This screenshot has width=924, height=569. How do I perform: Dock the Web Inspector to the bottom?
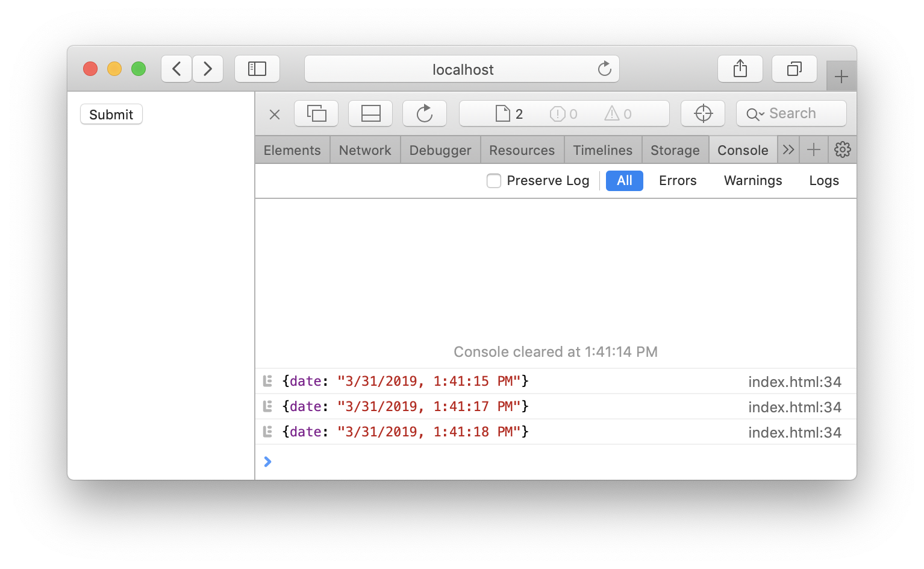point(370,113)
